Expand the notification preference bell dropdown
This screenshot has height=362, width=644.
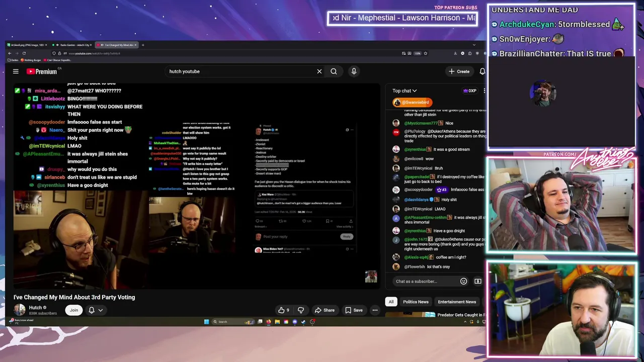[96, 310]
